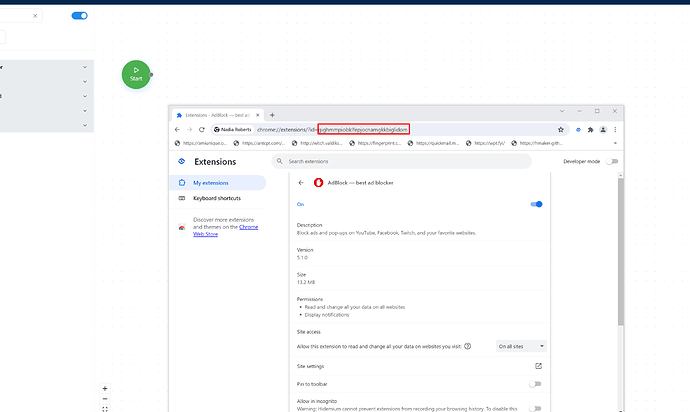This screenshot has width=690, height=412.
Task: Expand first sidebar chevron row
Action: click(84, 67)
